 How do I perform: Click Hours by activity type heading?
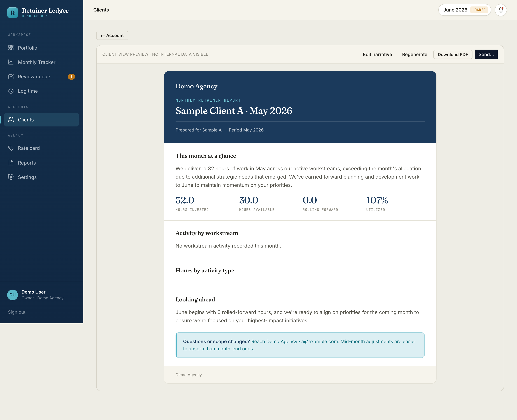(205, 270)
